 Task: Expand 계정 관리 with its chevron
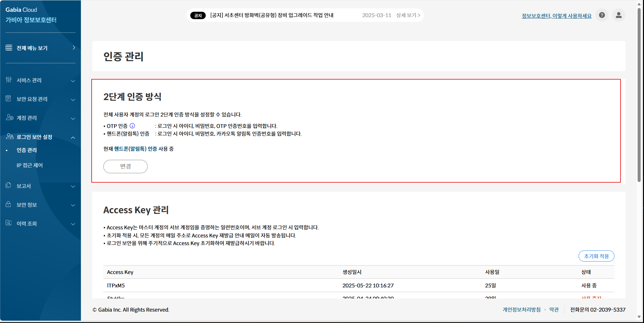[x=73, y=118]
